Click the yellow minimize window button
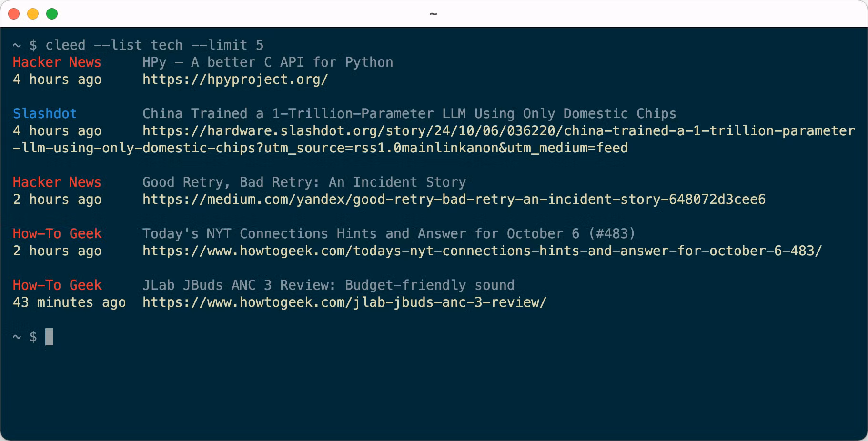868x441 pixels. [x=33, y=14]
